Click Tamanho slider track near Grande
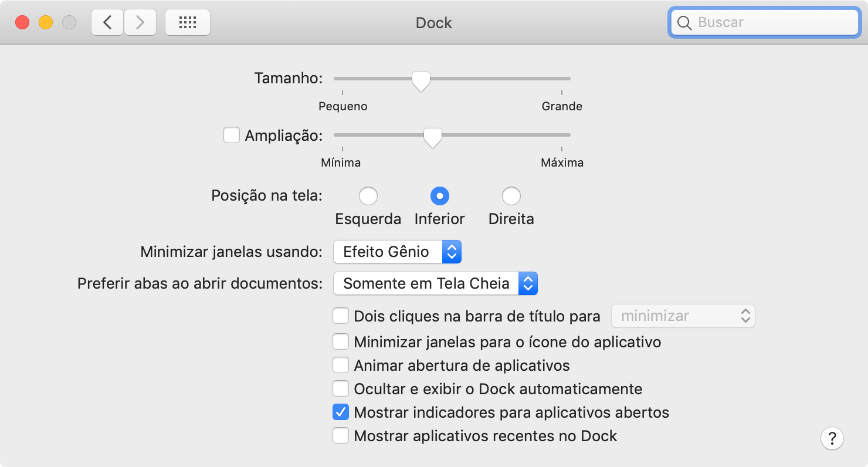Image resolution: width=868 pixels, height=467 pixels. tap(561, 78)
